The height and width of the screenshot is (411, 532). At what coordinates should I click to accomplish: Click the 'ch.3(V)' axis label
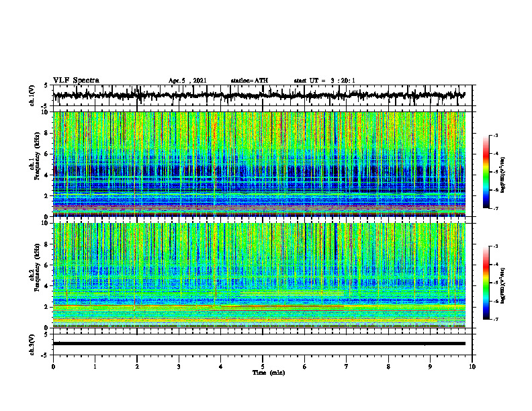tap(32, 345)
